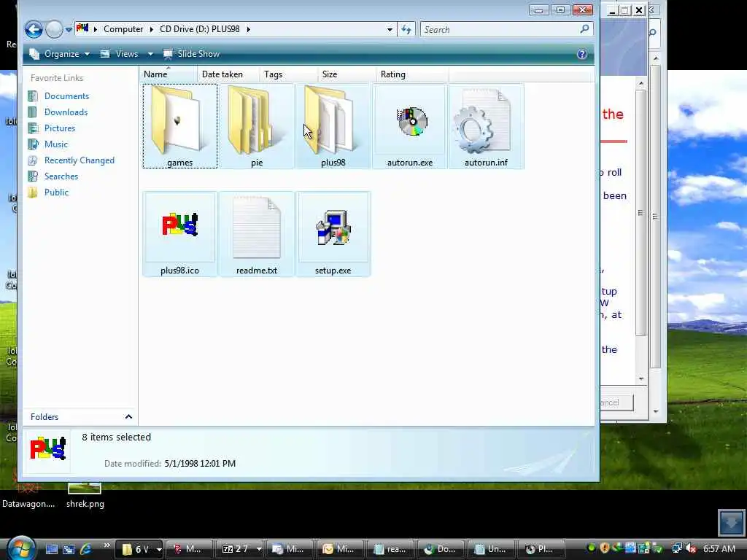Click the Plus98 preview thumbnail in details pane
The image size is (747, 560).
click(47, 448)
